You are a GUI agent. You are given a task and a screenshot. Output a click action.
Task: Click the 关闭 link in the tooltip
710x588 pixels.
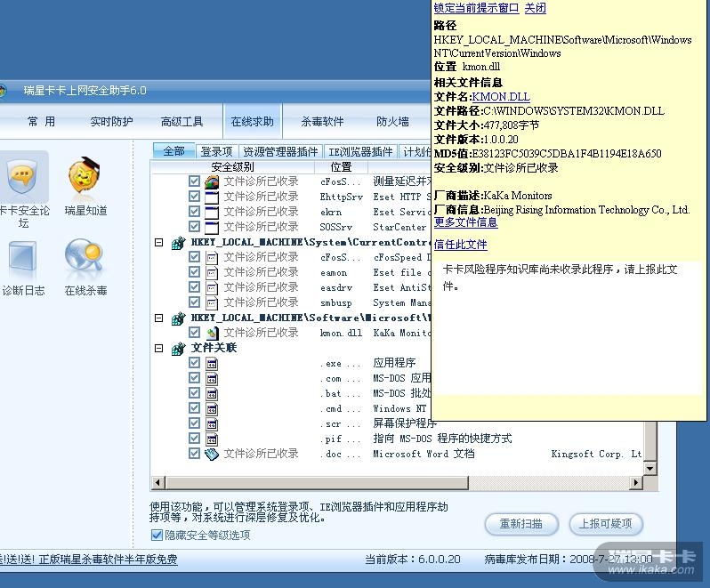[535, 8]
